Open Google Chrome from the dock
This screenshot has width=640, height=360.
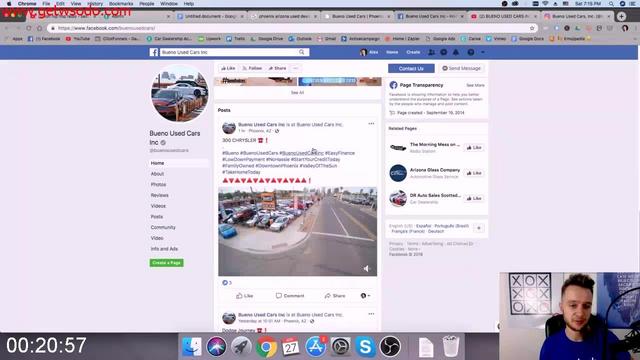coord(266,346)
